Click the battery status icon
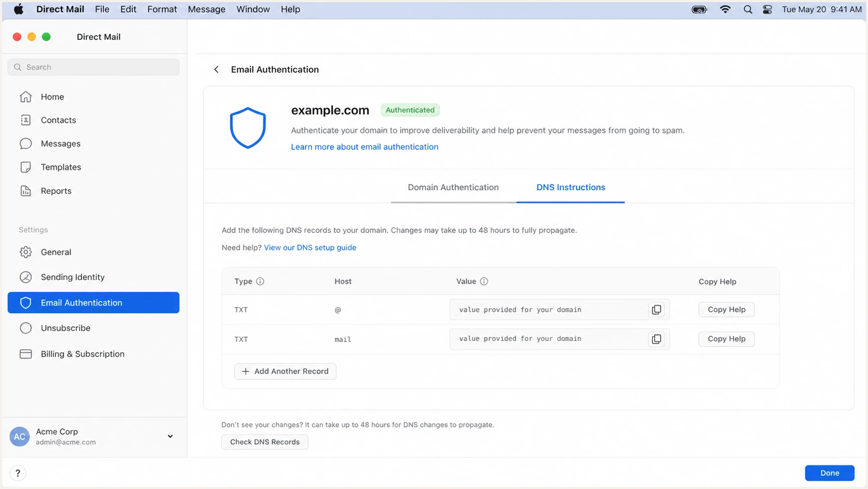Image resolution: width=868 pixels, height=489 pixels. click(x=699, y=9)
